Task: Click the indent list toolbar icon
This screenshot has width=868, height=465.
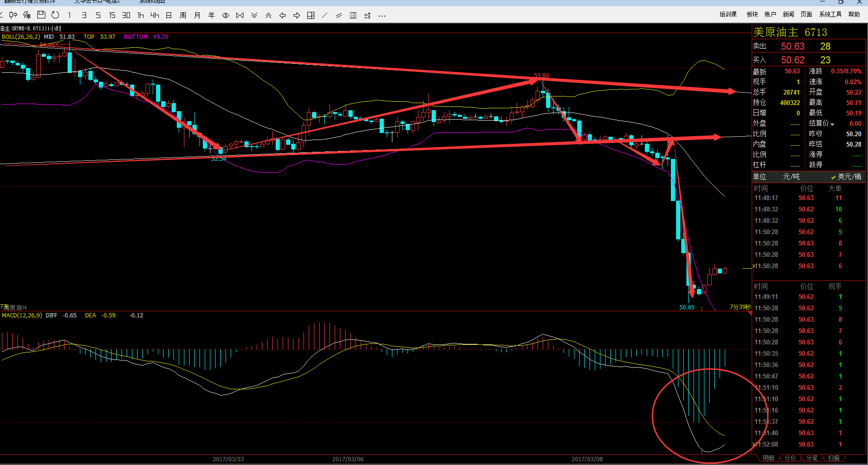Action: click(367, 15)
